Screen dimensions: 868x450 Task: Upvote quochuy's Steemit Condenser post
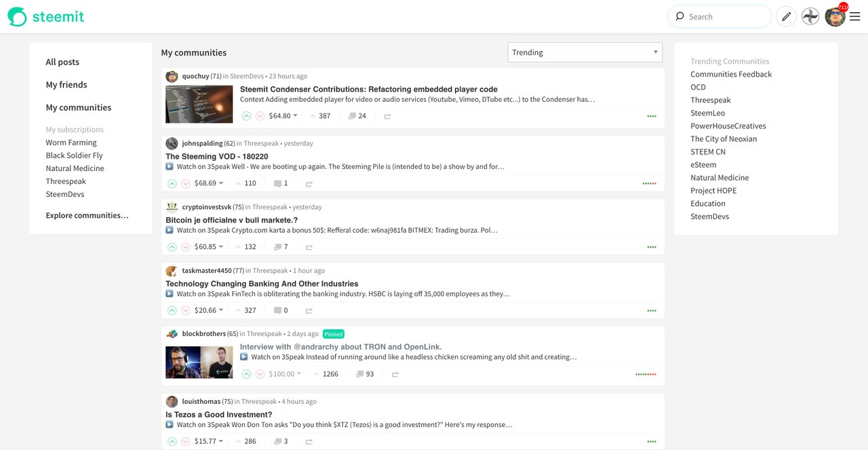click(247, 116)
